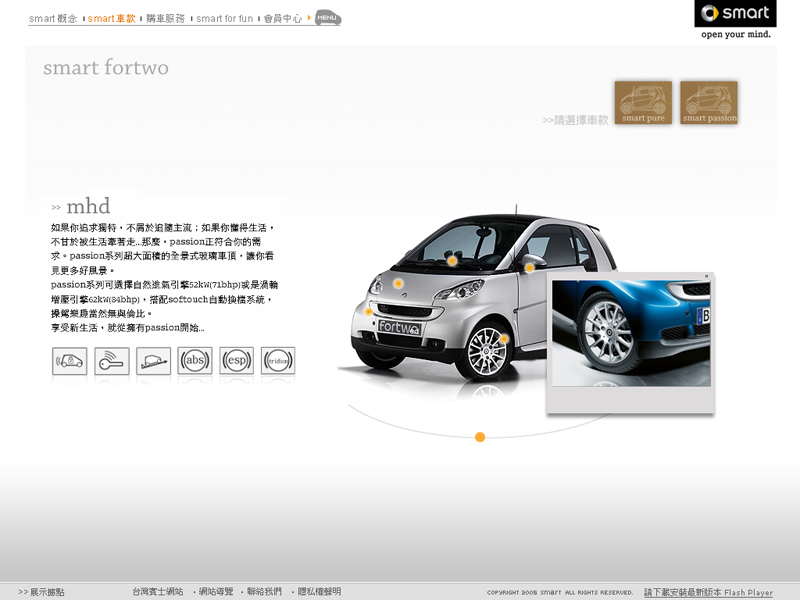Viewport: 800px width, 600px height.
Task: Click the open your mind slogan
Action: (x=736, y=34)
